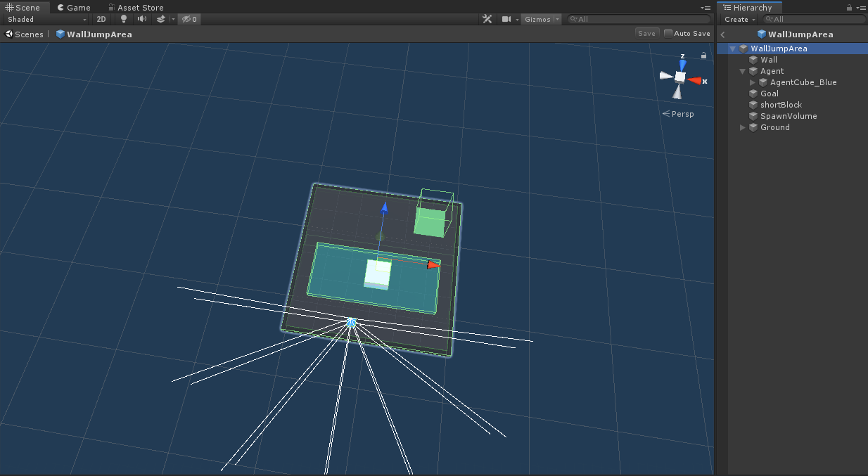
Task: Click the blue Z axis cone of the orientation gizmo
Action: (x=682, y=65)
